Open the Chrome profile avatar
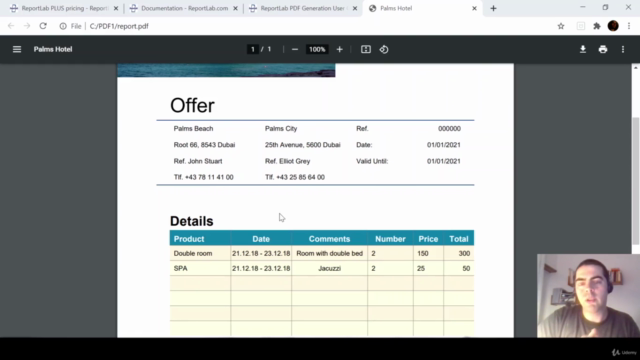The height and width of the screenshot is (360, 640). (x=613, y=26)
